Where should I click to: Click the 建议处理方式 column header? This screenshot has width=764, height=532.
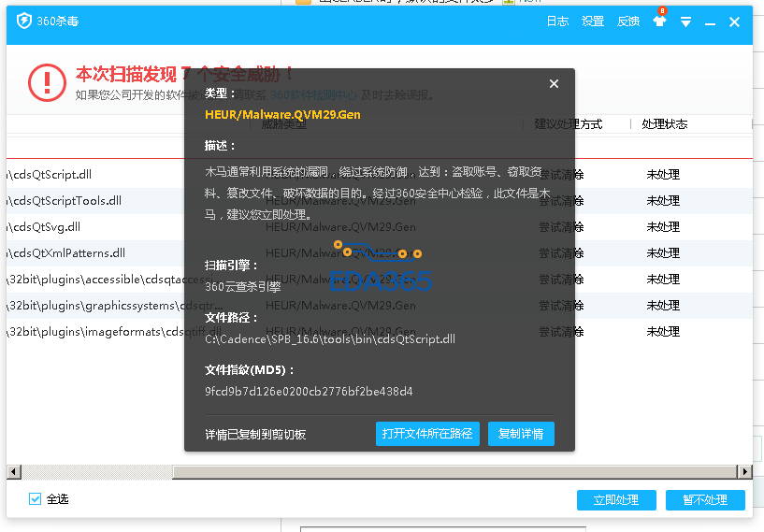point(569,124)
